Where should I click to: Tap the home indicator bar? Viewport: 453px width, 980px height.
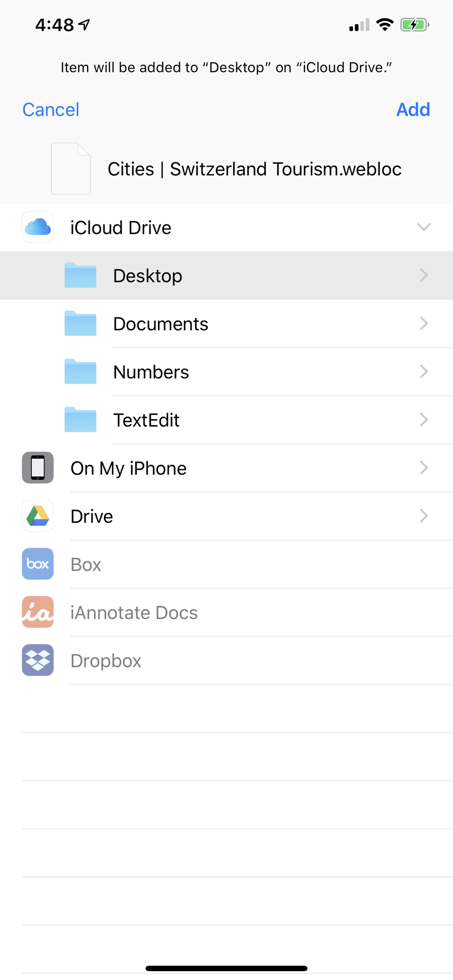pos(226,968)
